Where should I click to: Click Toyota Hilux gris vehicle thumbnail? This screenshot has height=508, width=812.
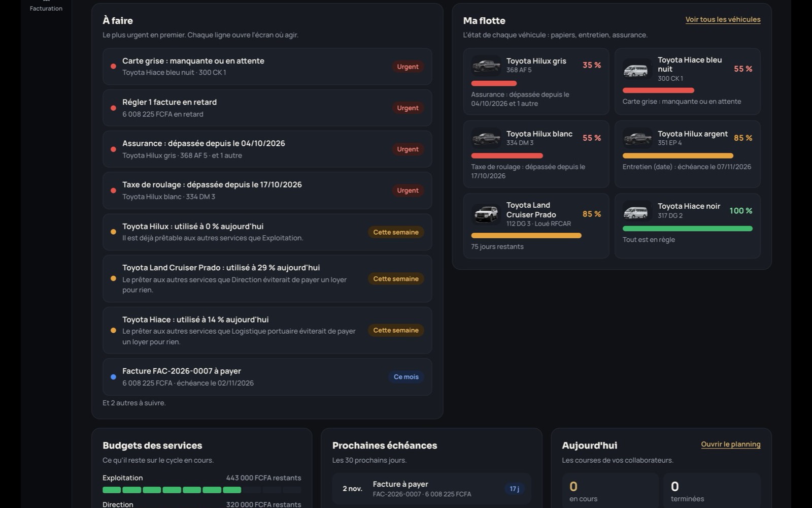[x=486, y=65]
